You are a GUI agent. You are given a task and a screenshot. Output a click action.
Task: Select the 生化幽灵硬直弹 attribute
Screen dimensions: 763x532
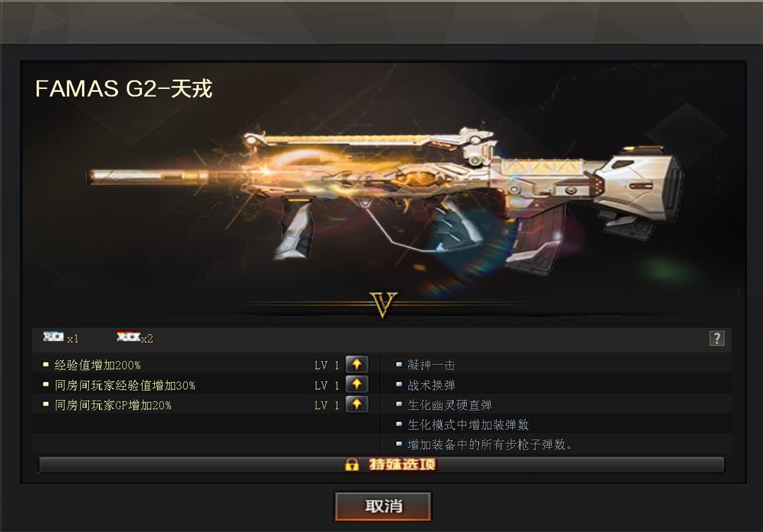click(x=449, y=405)
